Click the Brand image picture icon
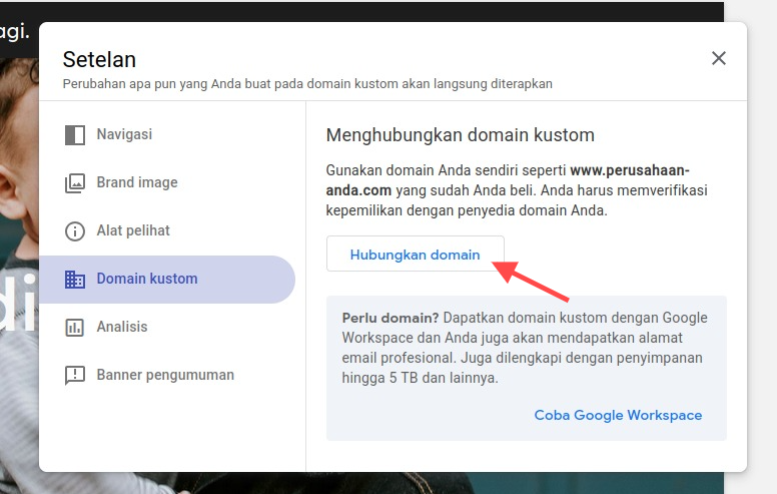This screenshot has height=494, width=777. 75,183
